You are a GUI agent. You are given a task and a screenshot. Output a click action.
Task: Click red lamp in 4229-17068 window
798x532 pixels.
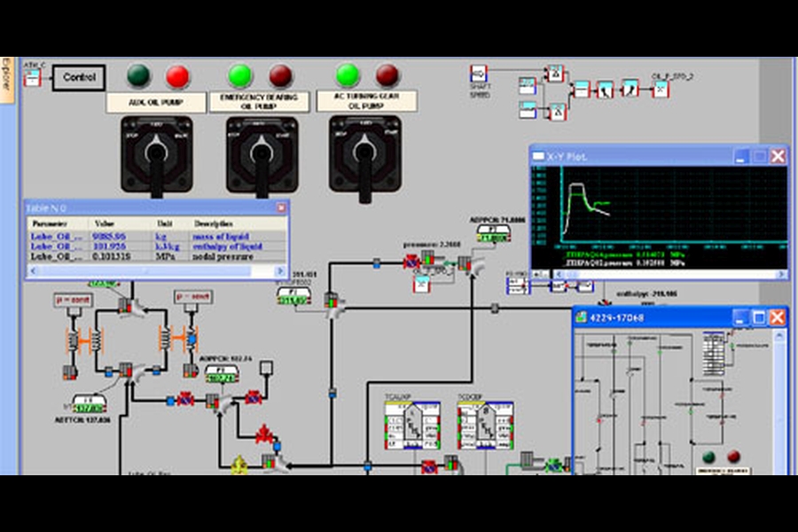[x=733, y=456]
